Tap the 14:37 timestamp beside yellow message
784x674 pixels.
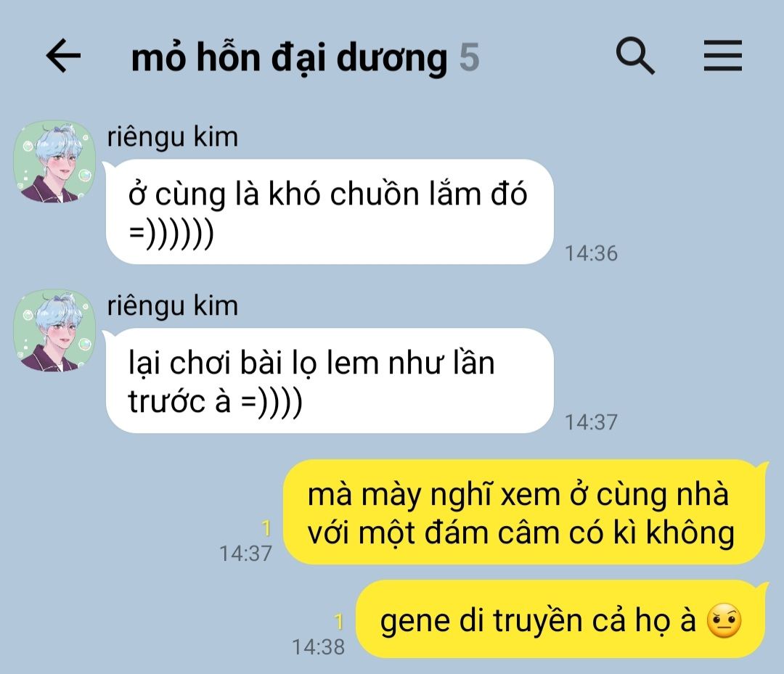point(246,553)
